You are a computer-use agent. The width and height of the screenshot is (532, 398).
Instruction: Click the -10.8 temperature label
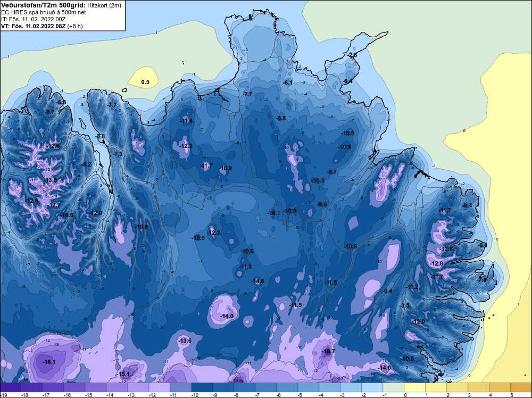pos(142,227)
